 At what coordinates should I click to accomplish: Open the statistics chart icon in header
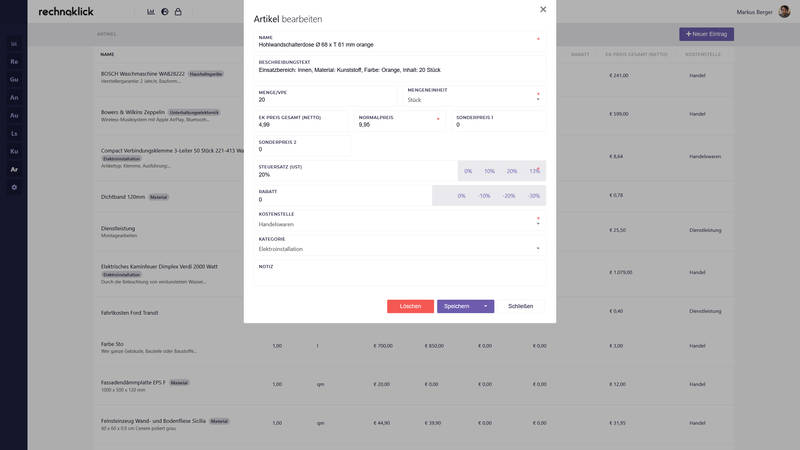coord(151,11)
